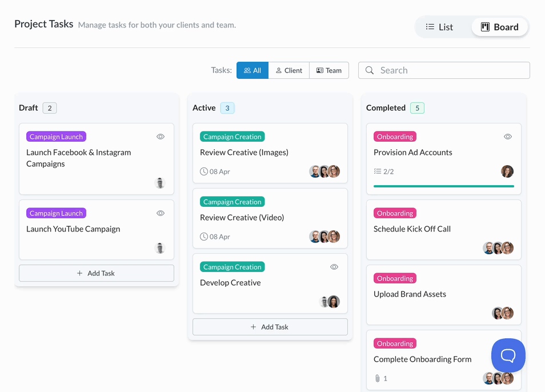Filter tasks by Team

coord(329,70)
